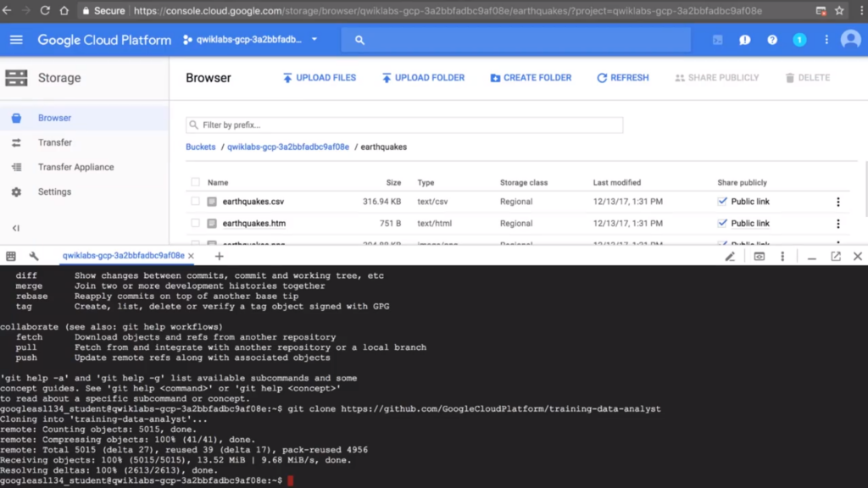Open more actions for earthquakes.htm

click(x=838, y=224)
